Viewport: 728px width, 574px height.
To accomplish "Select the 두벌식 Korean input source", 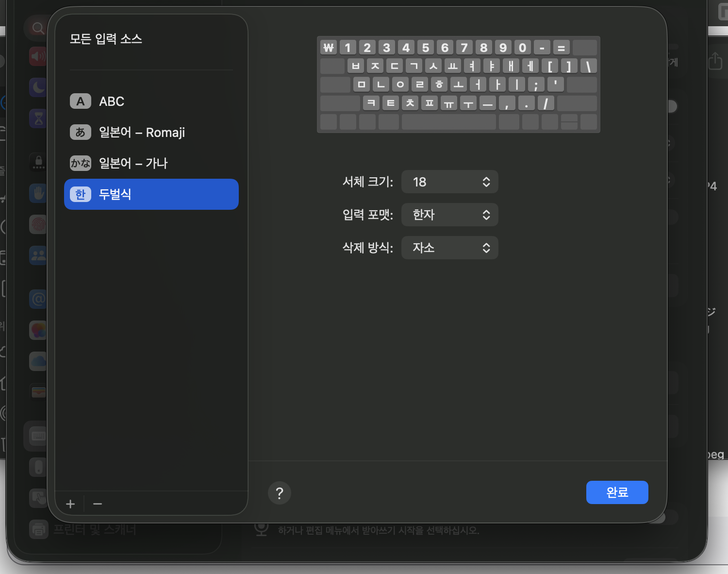I will click(x=151, y=194).
